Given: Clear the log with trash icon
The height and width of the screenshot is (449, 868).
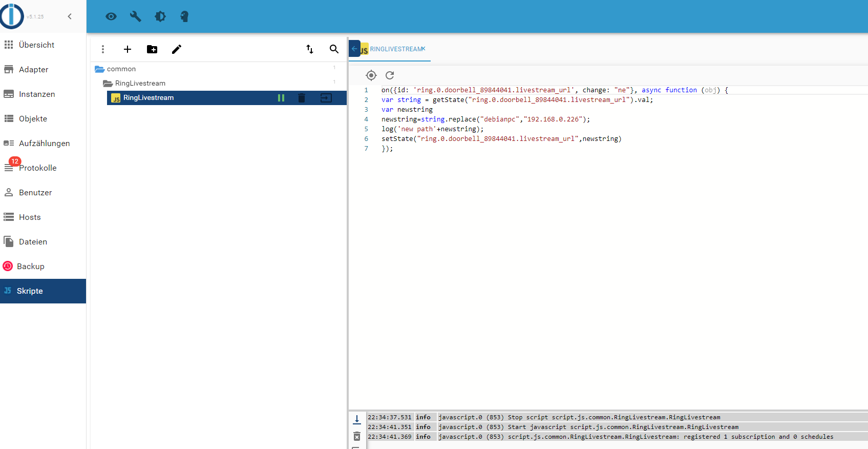Looking at the screenshot, I should pos(357,436).
